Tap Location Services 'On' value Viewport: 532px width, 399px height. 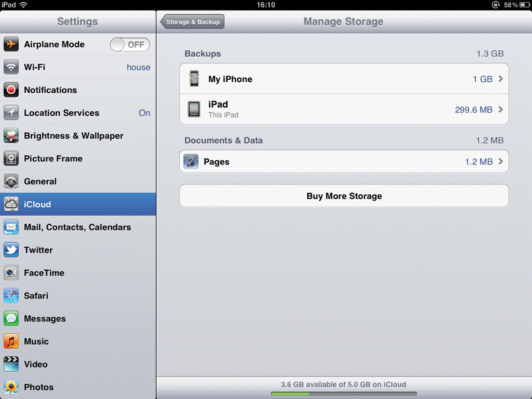(144, 113)
